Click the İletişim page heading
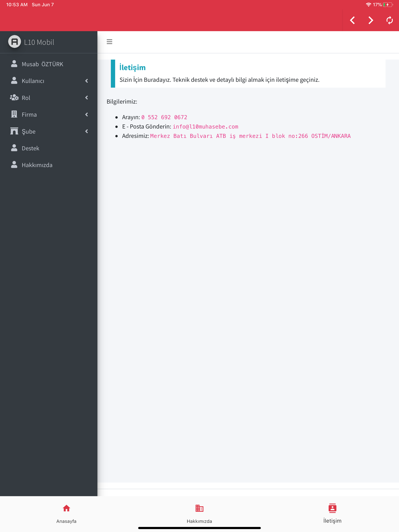The image size is (399, 532). 133,68
